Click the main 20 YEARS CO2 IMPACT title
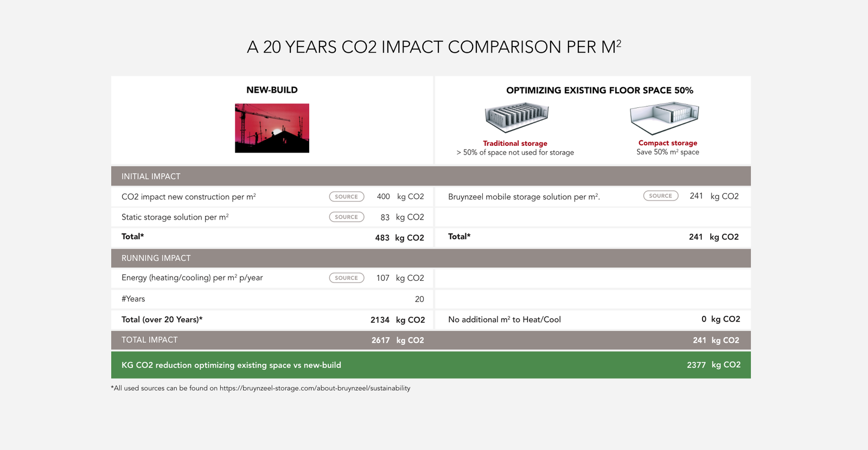This screenshot has width=868, height=450. pos(433,47)
